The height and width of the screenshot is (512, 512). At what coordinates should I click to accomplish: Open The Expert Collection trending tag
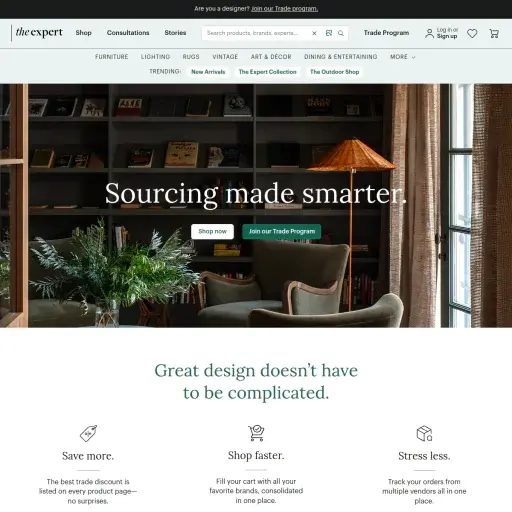point(267,72)
